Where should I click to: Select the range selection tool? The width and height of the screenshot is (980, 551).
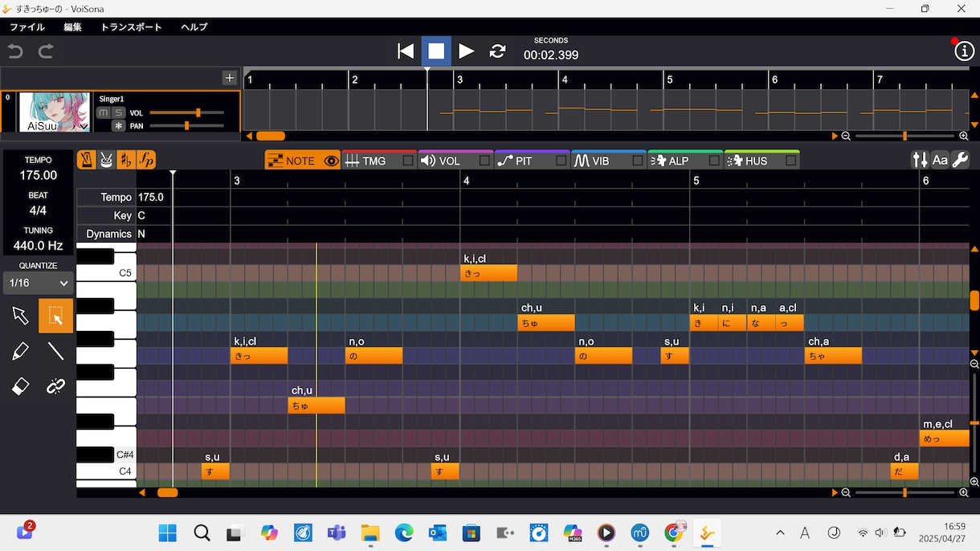[x=55, y=316]
